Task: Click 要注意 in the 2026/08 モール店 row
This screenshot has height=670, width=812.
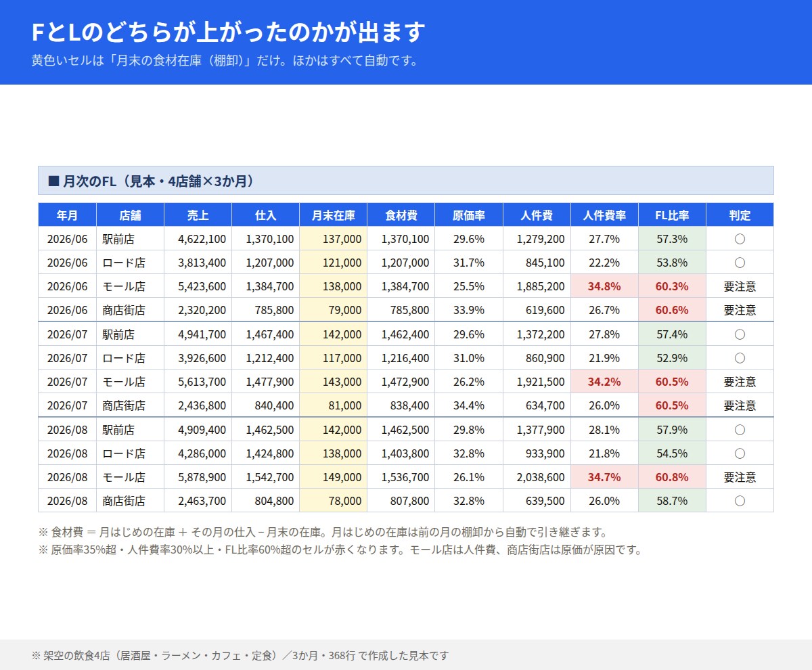Action: (740, 477)
